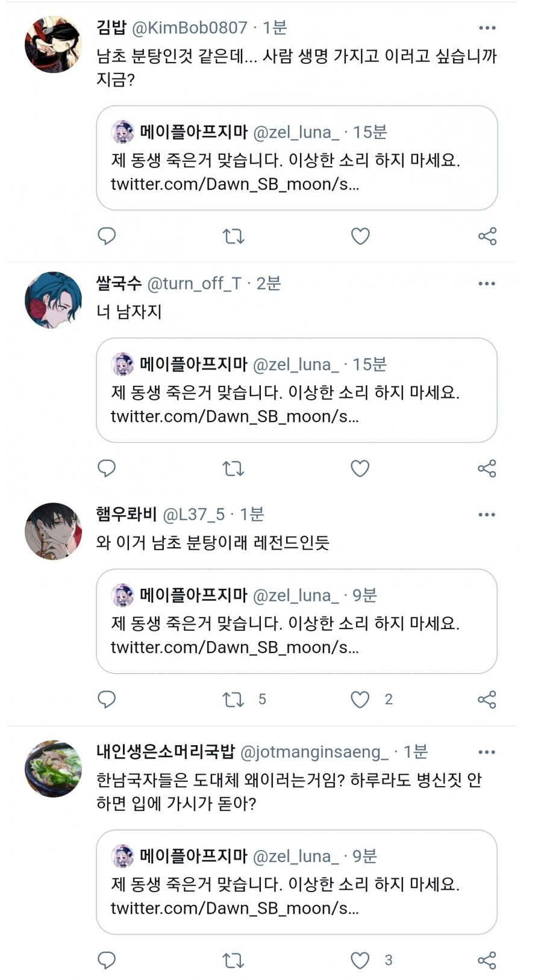This screenshot has width=538, height=980.
Task: Retweet 햄우롸비's tweet with 5 retweets
Action: point(234,699)
